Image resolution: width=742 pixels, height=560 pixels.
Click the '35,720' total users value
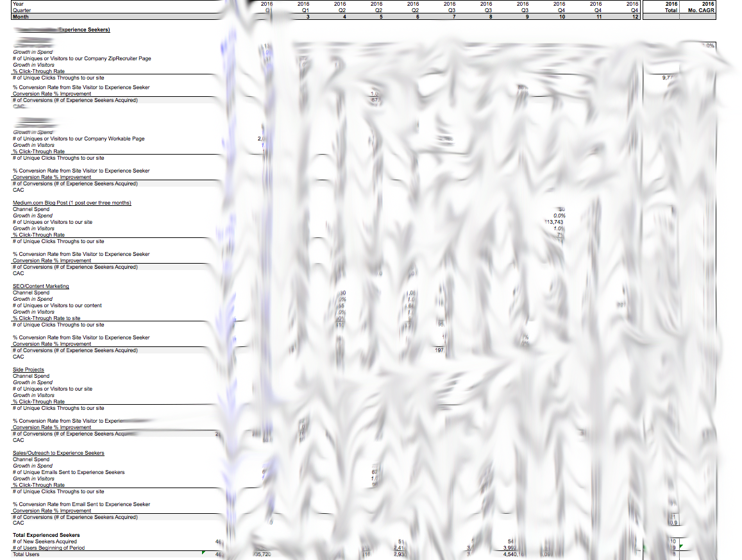tap(263, 554)
